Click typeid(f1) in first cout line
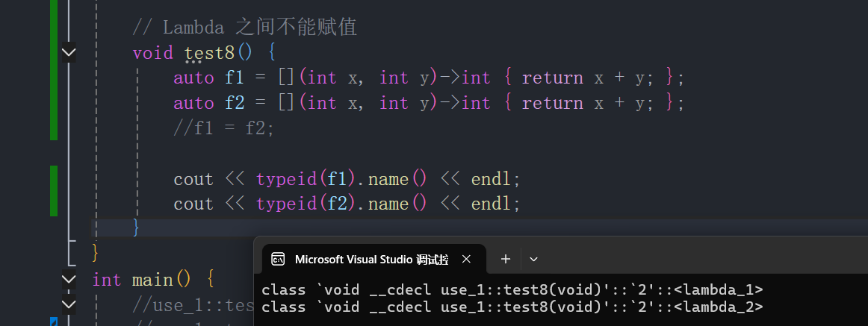 point(305,179)
